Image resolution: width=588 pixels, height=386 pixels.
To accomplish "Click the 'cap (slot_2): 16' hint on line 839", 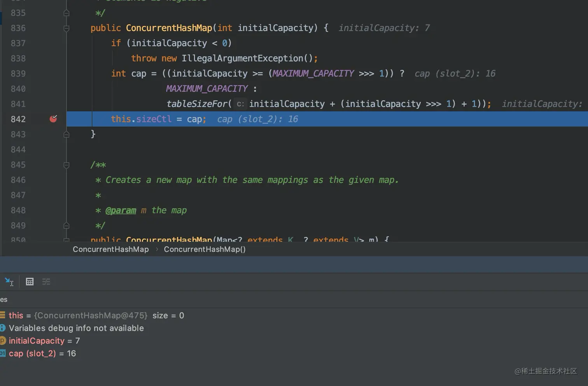I will pyautogui.click(x=455, y=73).
